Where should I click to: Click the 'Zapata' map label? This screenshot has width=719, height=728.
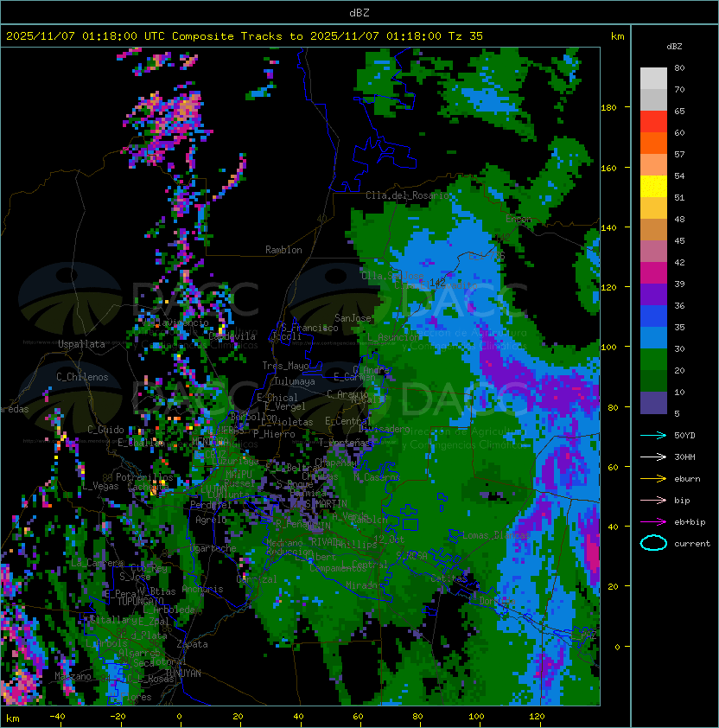tap(192, 644)
